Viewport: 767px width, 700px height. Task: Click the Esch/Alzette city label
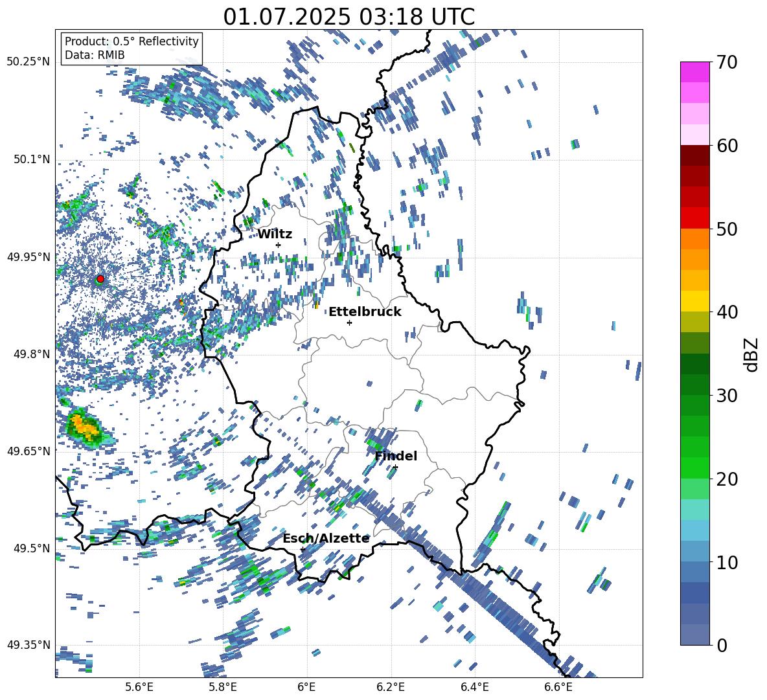pyautogui.click(x=326, y=538)
